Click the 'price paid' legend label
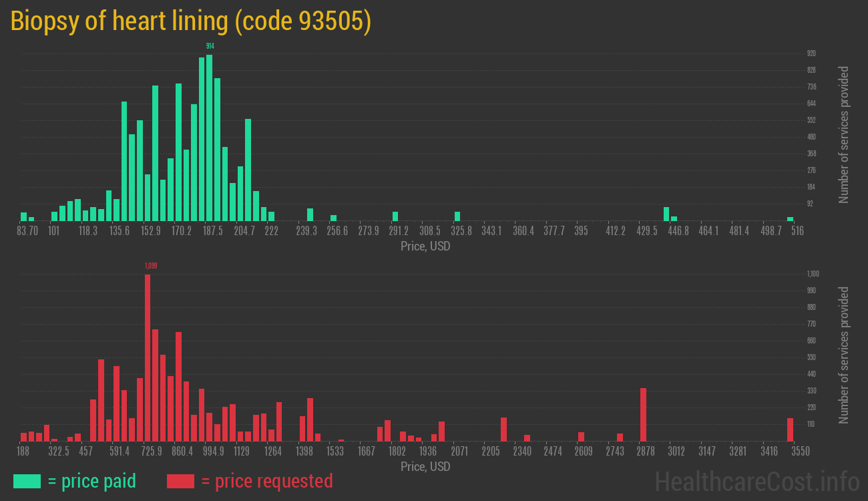The image size is (868, 501). 92,481
